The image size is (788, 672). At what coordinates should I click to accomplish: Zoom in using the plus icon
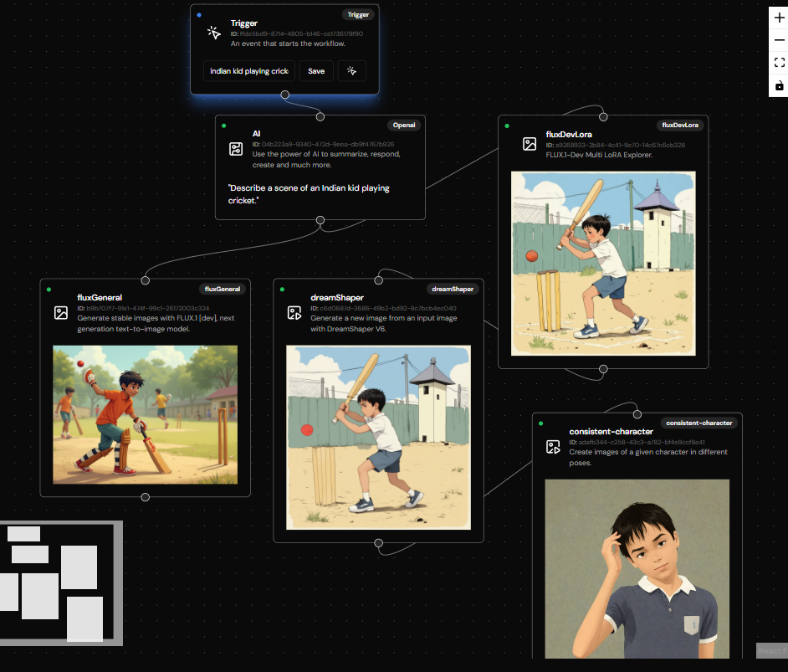[779, 16]
